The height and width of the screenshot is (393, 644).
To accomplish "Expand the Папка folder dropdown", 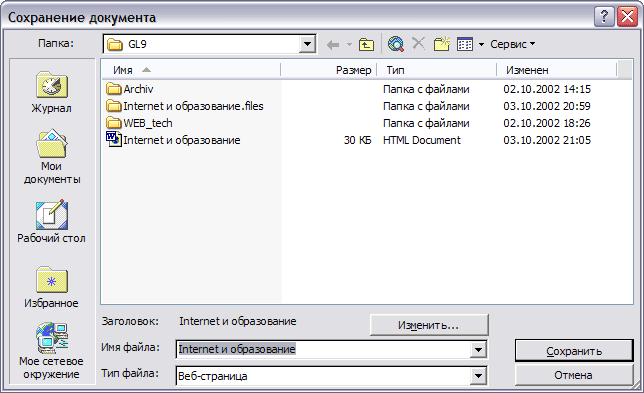I will [307, 44].
